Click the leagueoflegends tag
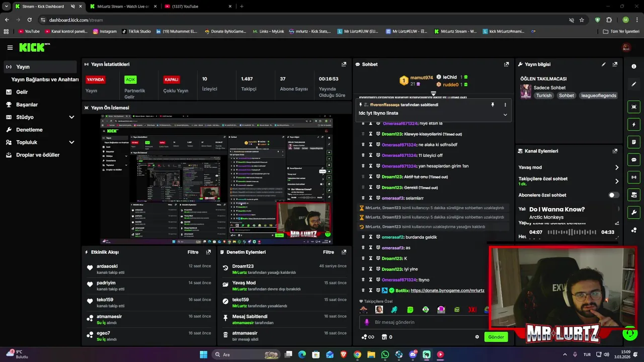The width and height of the screenshot is (644, 362). 598,96
